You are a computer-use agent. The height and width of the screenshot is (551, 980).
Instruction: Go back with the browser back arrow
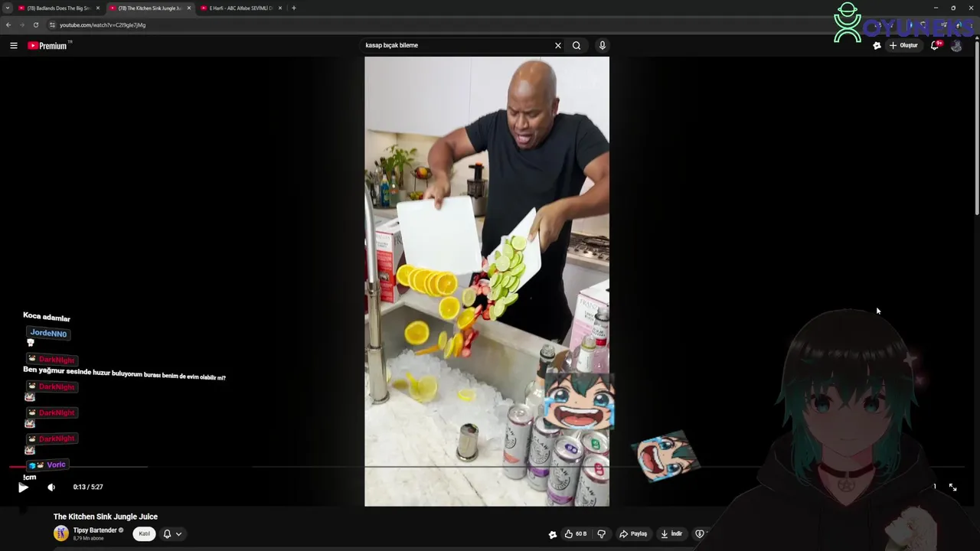click(x=8, y=24)
